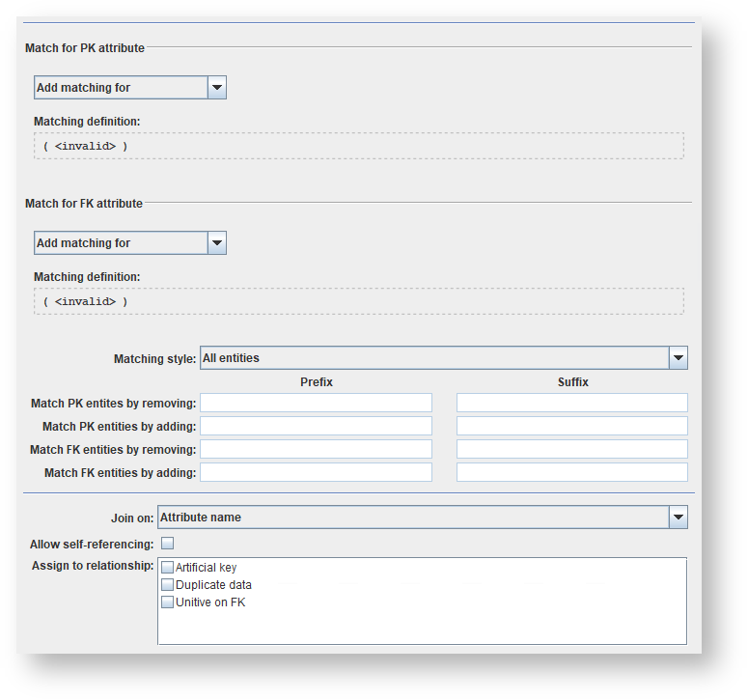Open the PK attribute 'Add matching for' dropdown
Image resolution: width=748 pixels, height=700 pixels.
click(217, 88)
